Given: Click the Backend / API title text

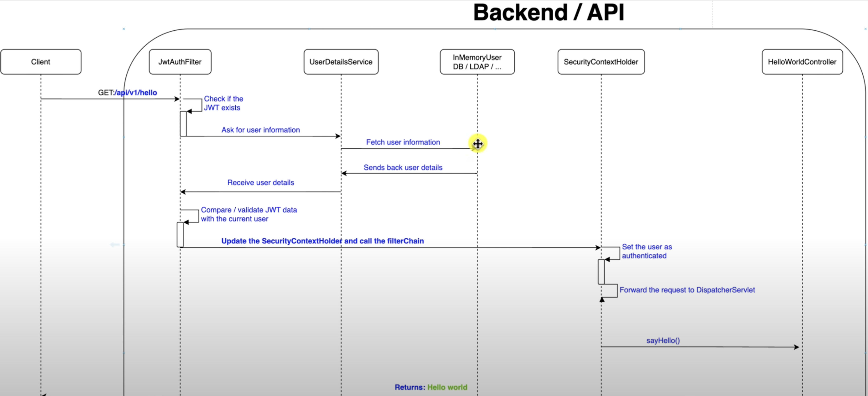Looking at the screenshot, I should [x=549, y=13].
